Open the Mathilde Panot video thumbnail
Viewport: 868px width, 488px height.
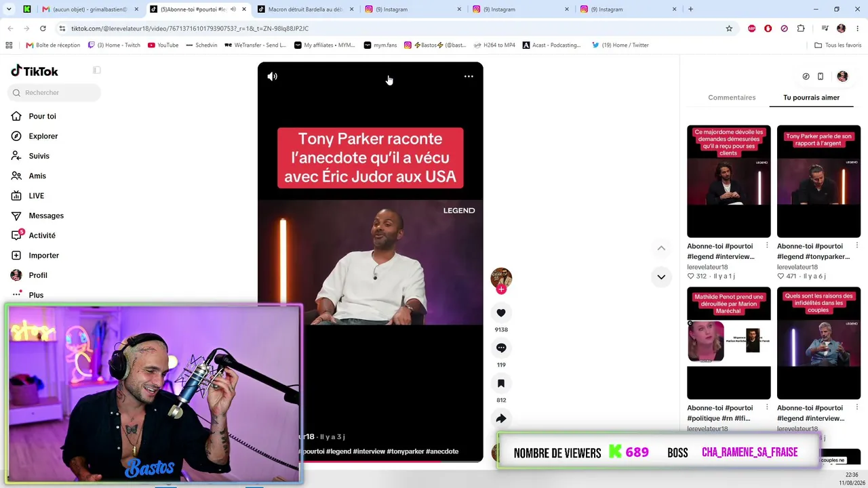[729, 343]
